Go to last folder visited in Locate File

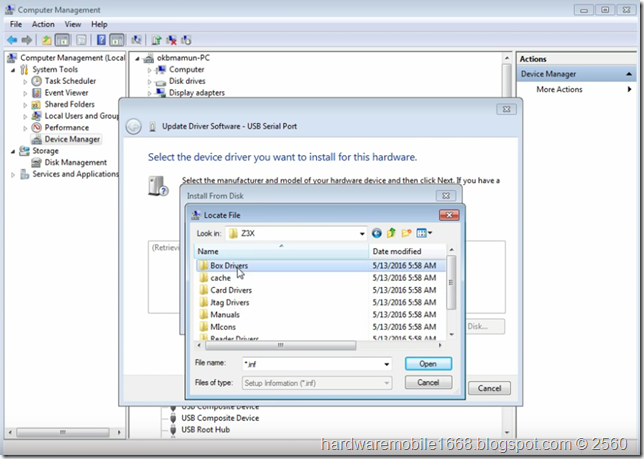[x=376, y=233]
